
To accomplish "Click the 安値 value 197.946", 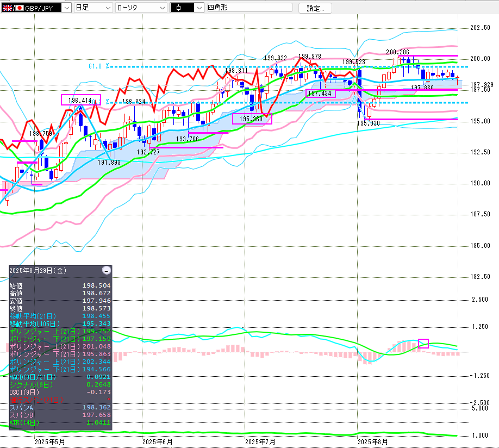I will (96, 301).
